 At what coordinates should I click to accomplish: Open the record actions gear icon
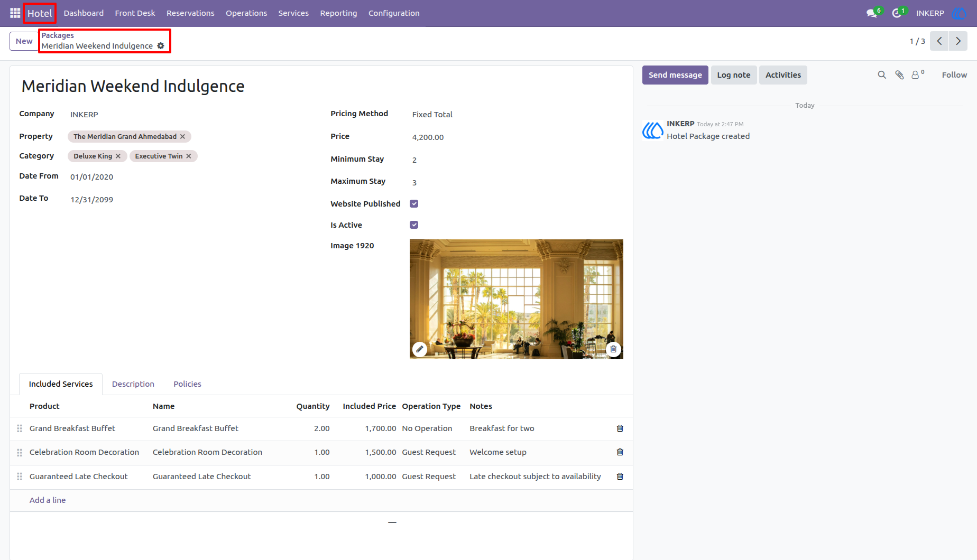coord(161,46)
